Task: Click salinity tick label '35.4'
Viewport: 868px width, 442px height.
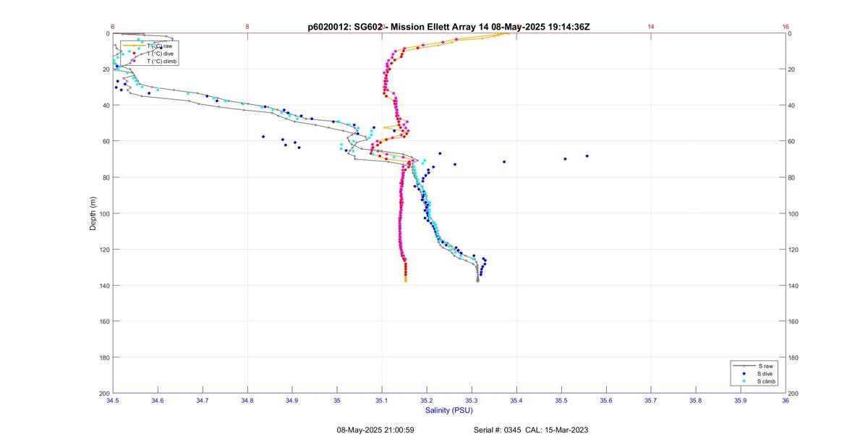Action: click(516, 400)
